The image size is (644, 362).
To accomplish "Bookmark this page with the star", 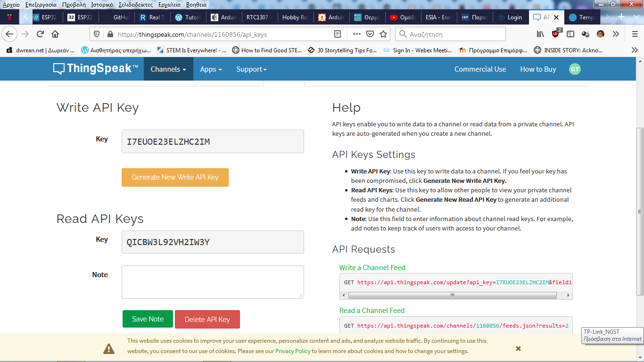I will [383, 34].
